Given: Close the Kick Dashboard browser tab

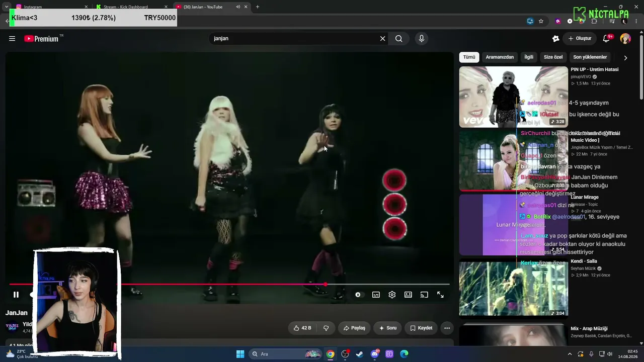Looking at the screenshot, I should point(166,7).
